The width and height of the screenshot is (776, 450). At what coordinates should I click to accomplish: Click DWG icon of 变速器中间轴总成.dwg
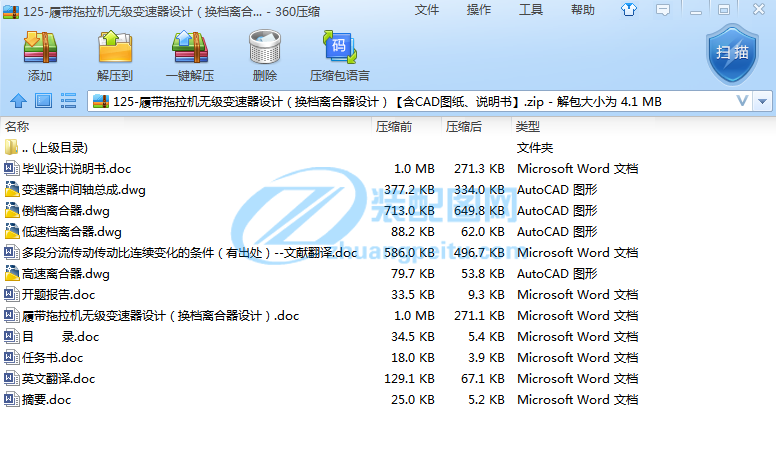click(x=11, y=189)
